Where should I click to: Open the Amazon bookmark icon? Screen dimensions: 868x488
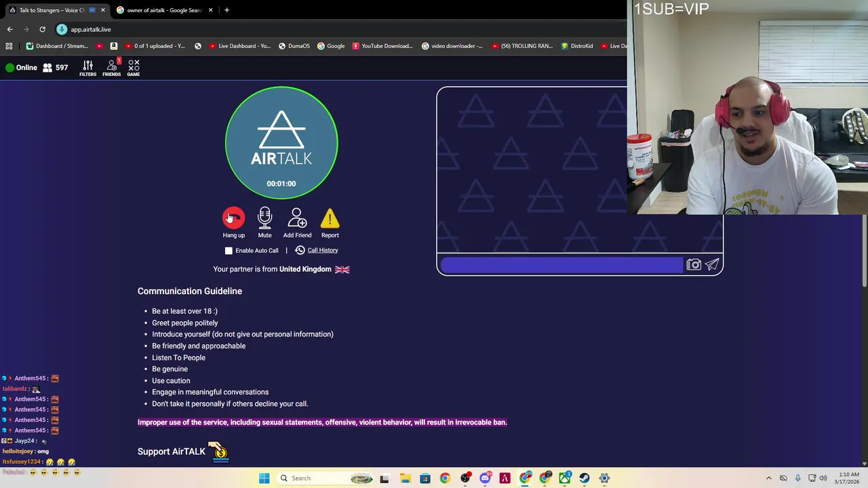coord(113,46)
